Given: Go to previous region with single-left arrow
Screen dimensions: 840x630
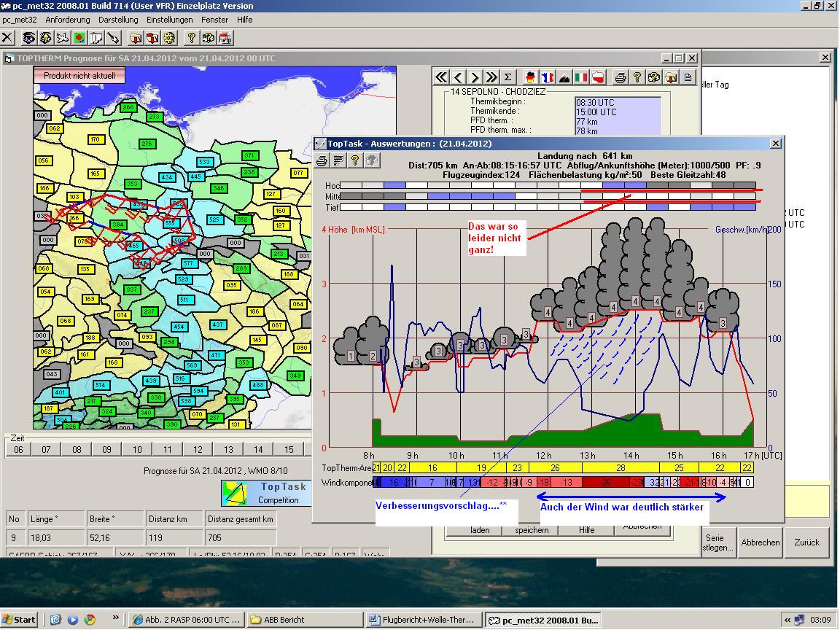Looking at the screenshot, I should click(458, 77).
